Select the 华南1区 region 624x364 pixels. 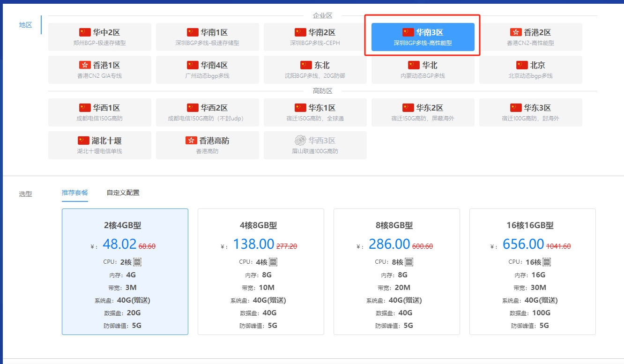pos(208,37)
